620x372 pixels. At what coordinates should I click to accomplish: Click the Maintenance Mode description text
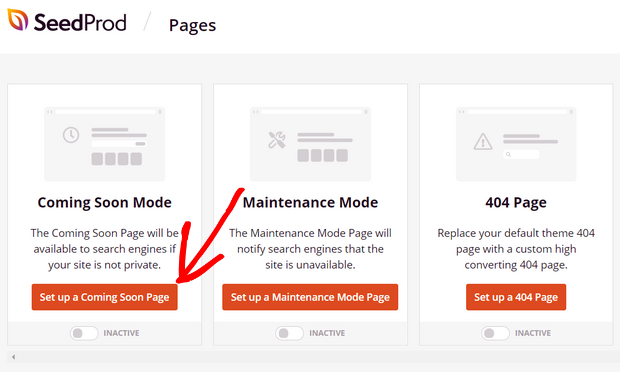click(310, 249)
